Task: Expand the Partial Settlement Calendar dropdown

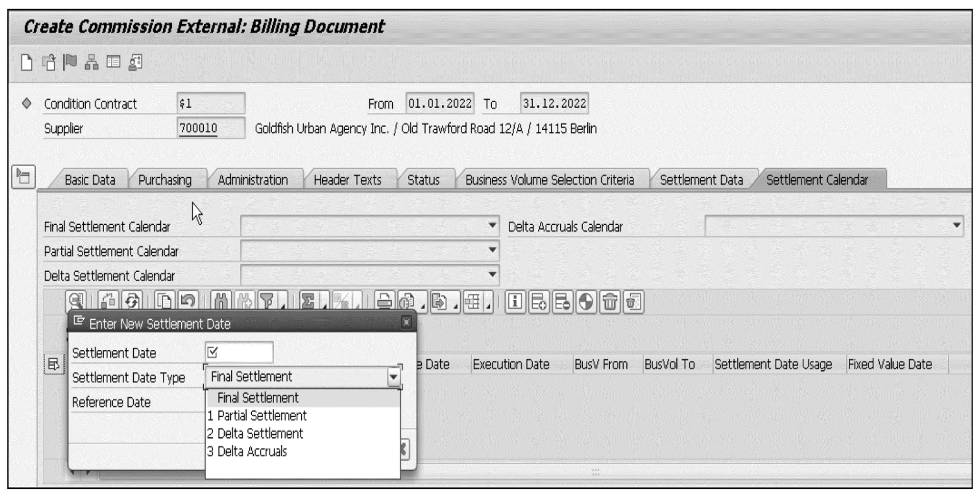Action: point(492,250)
